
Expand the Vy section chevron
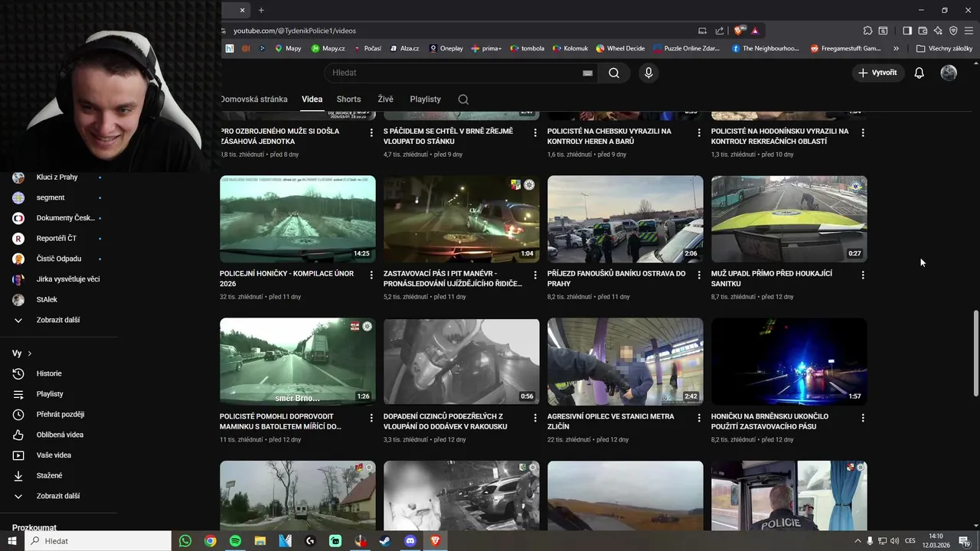[x=29, y=354]
